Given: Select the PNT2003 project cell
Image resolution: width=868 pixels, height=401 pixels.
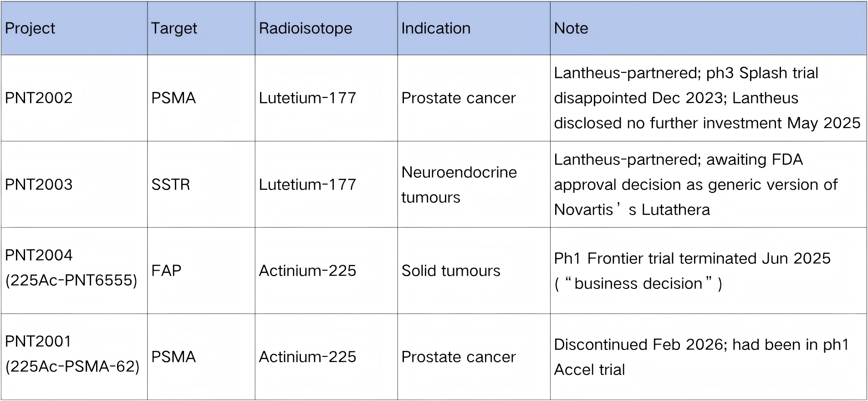Looking at the screenshot, I should 39,185.
